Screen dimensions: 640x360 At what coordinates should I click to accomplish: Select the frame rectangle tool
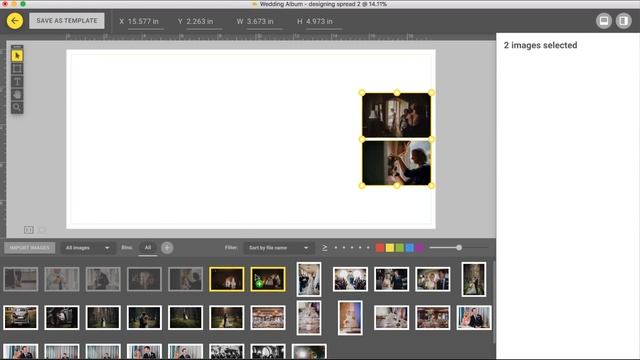pyautogui.click(x=17, y=69)
